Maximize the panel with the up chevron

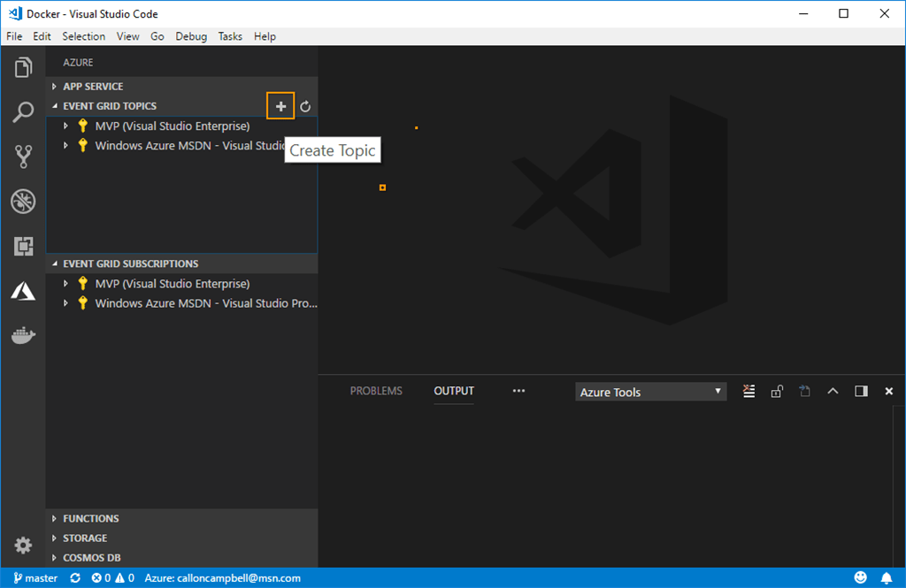833,392
